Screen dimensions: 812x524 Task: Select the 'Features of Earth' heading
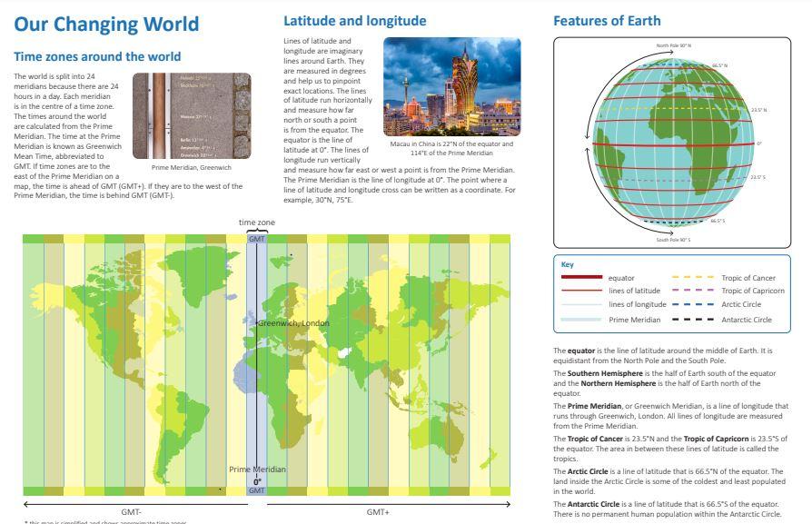click(607, 21)
